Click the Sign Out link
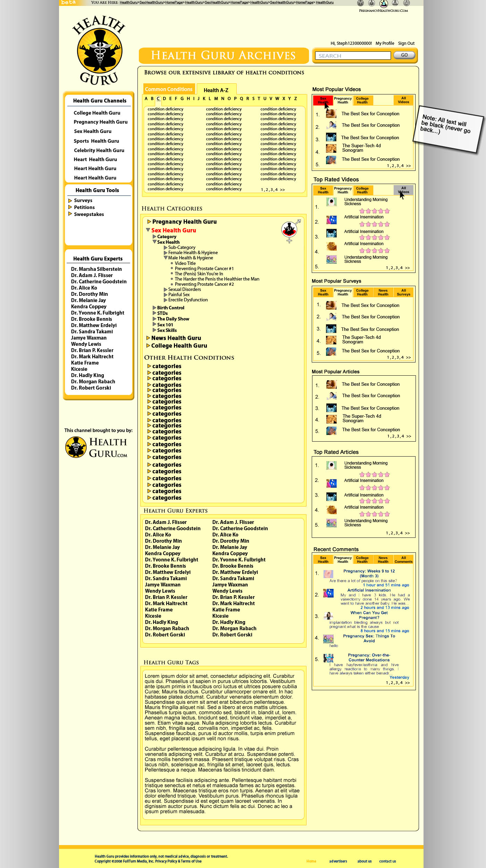This screenshot has height=868, width=486. coord(406,43)
